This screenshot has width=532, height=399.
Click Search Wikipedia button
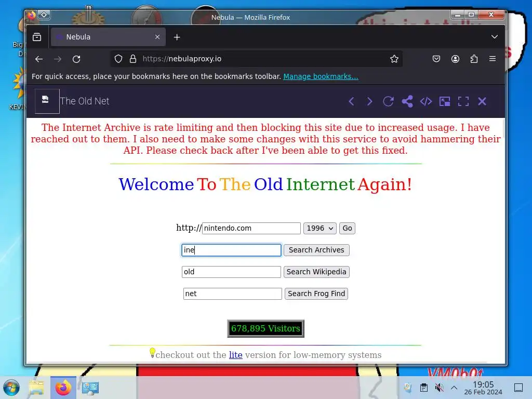click(x=316, y=272)
